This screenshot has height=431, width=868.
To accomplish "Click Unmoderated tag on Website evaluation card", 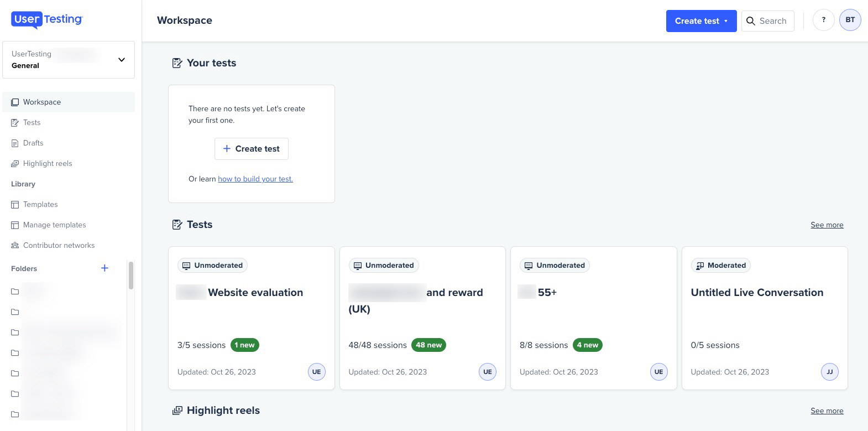I will pyautogui.click(x=212, y=266).
